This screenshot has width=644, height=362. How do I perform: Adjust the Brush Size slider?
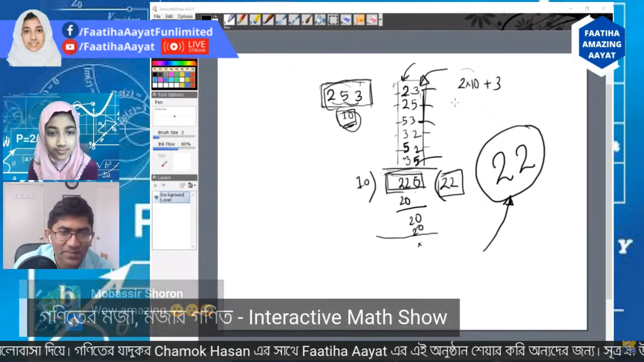pyautogui.click(x=174, y=137)
